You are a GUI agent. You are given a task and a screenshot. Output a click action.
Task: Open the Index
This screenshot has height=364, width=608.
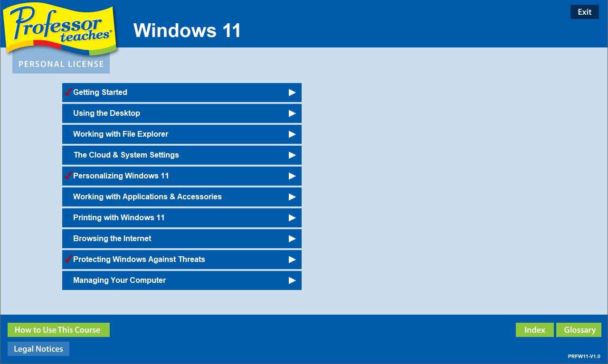pyautogui.click(x=535, y=330)
